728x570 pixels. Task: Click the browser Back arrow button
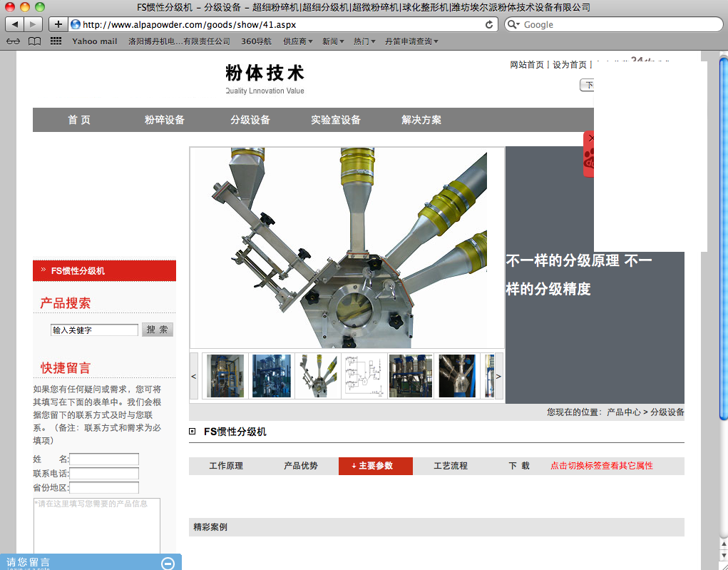click(x=15, y=24)
